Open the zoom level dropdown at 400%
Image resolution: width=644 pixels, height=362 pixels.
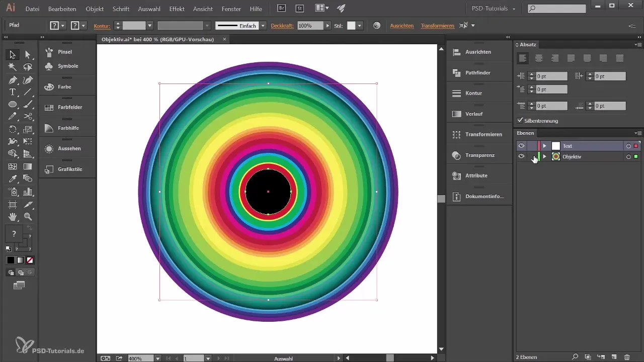pyautogui.click(x=158, y=358)
